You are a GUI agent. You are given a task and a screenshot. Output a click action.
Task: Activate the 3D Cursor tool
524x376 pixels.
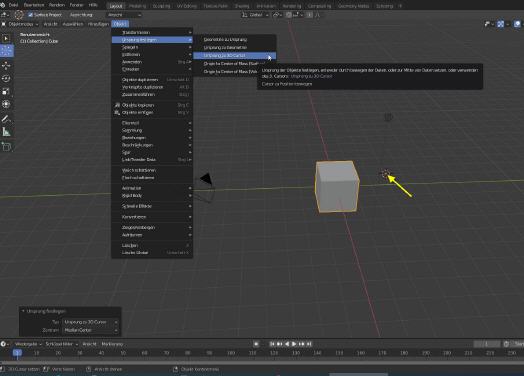point(7,51)
